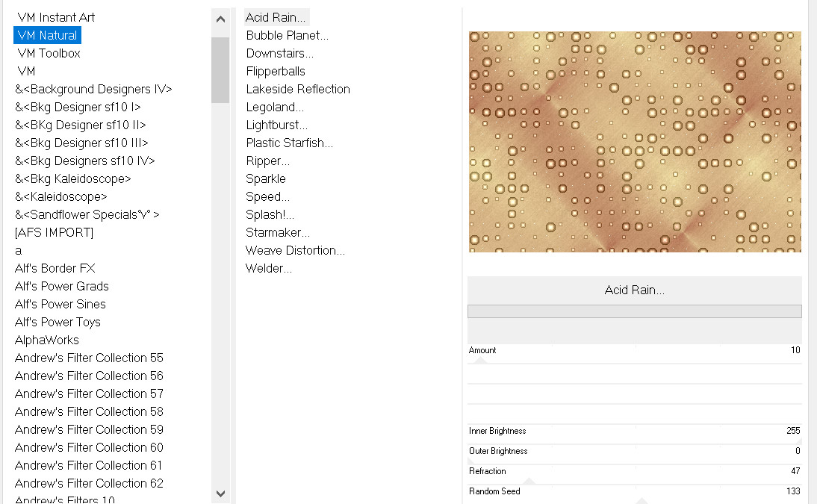The height and width of the screenshot is (504, 817).
Task: Select &<Bkg Kaleidoscope> category
Action: point(72,178)
